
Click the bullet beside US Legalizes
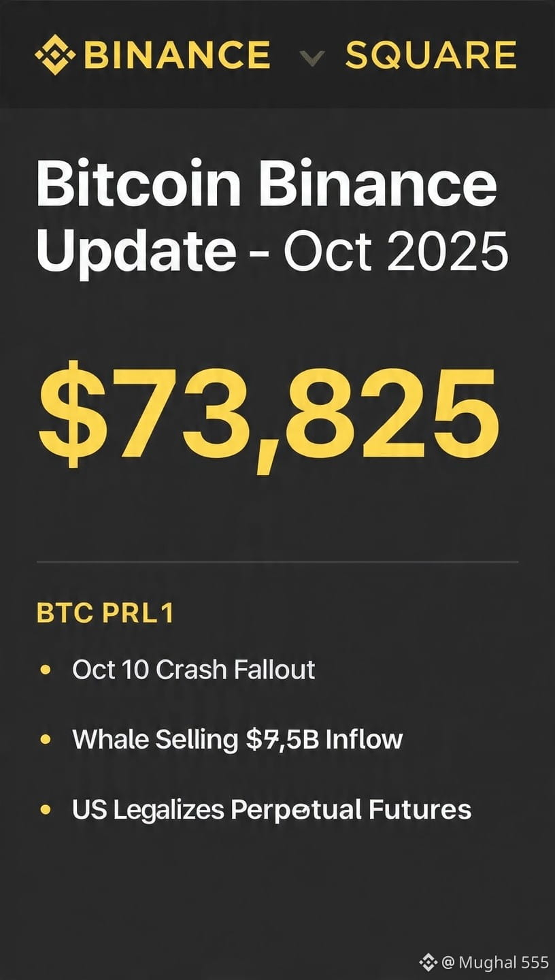(46, 810)
